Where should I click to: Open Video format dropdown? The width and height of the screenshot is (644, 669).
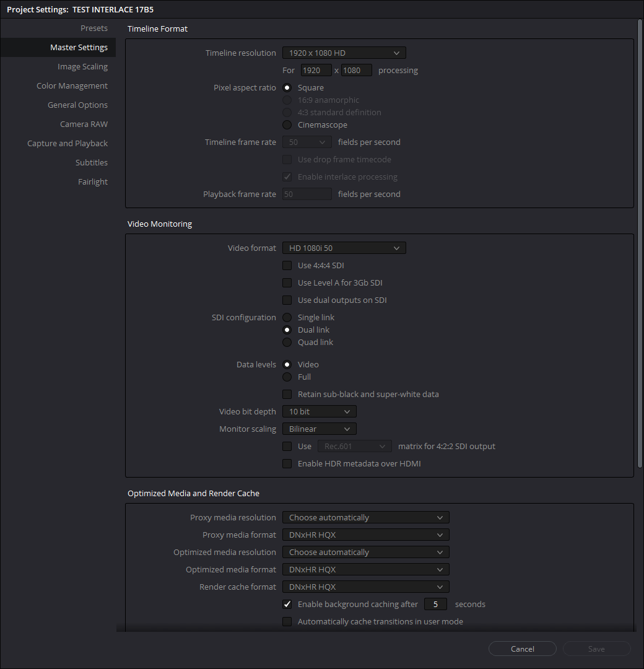point(344,248)
